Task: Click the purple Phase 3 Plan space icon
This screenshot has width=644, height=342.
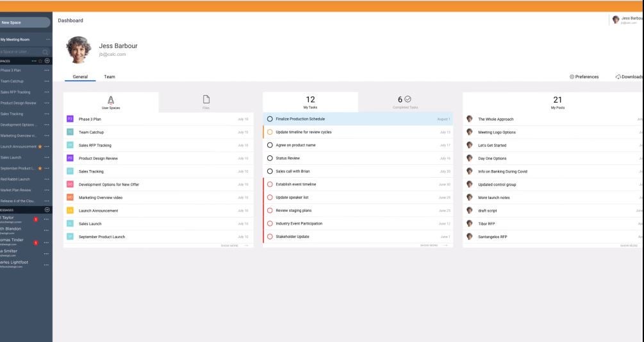Action: coord(70,119)
